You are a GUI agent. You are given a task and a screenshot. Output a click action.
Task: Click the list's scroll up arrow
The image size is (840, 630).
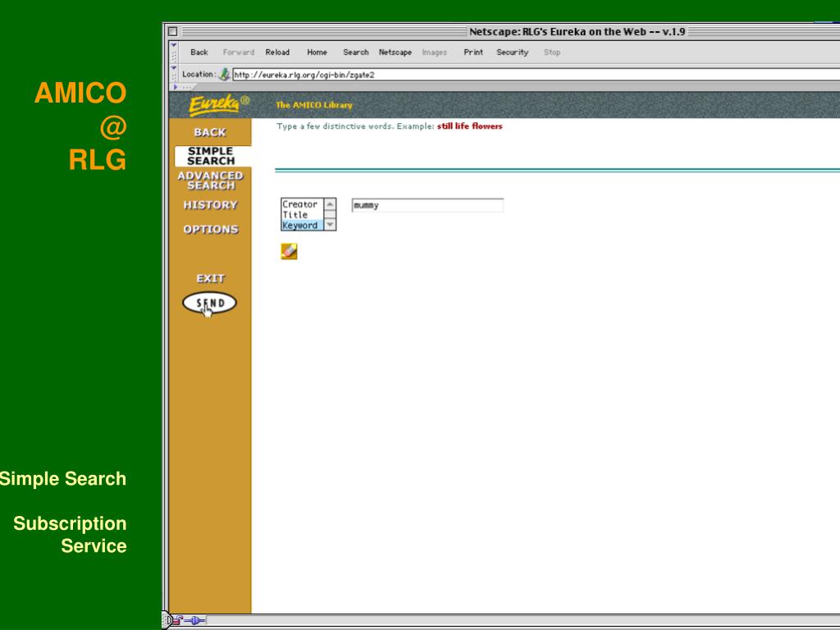[330, 204]
